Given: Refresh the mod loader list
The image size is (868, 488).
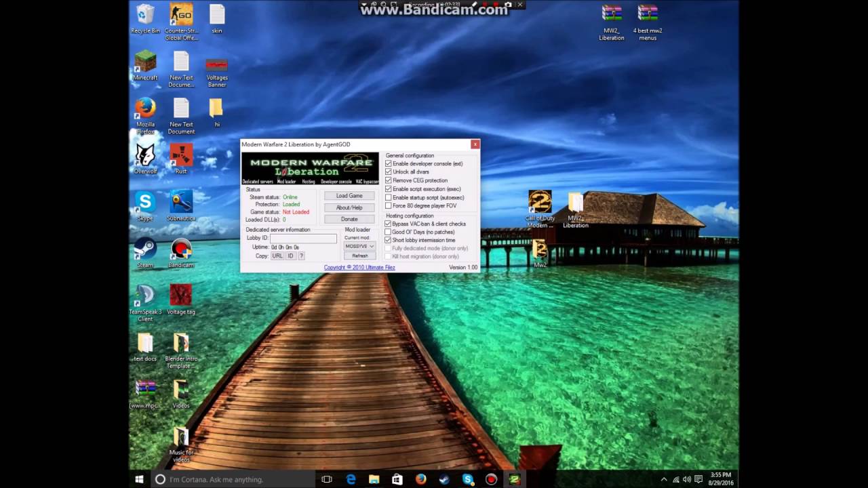Looking at the screenshot, I should tap(359, 256).
